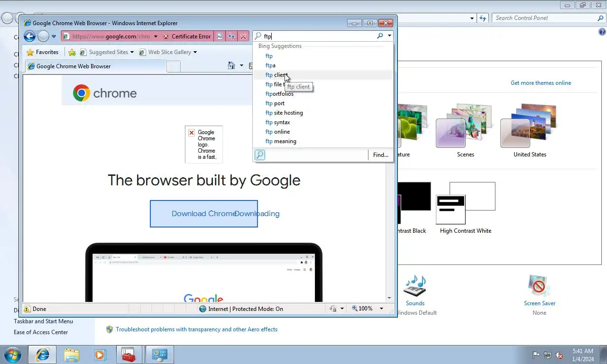This screenshot has height=364, width=607.
Task: Click the search provider icon below suggestions
Action: 259,155
